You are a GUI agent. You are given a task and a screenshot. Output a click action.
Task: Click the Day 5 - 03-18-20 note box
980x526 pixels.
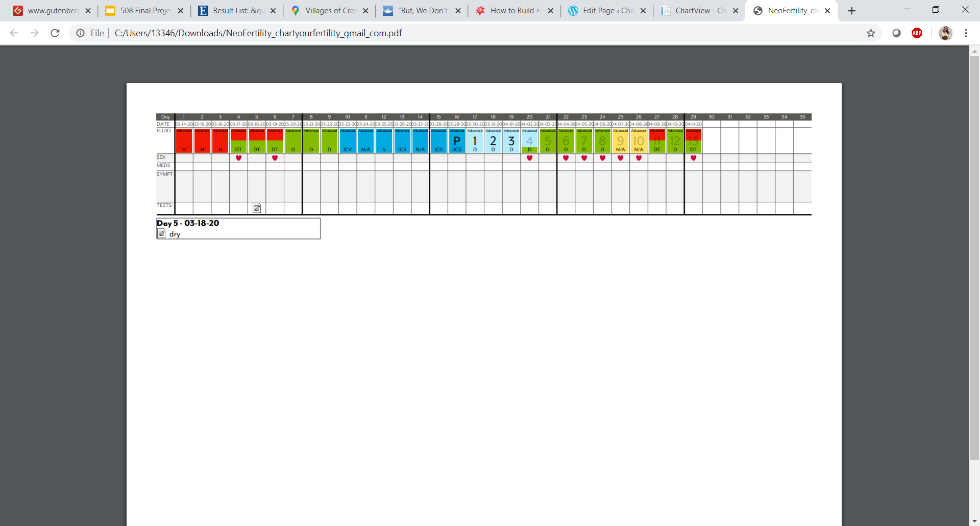click(x=238, y=228)
